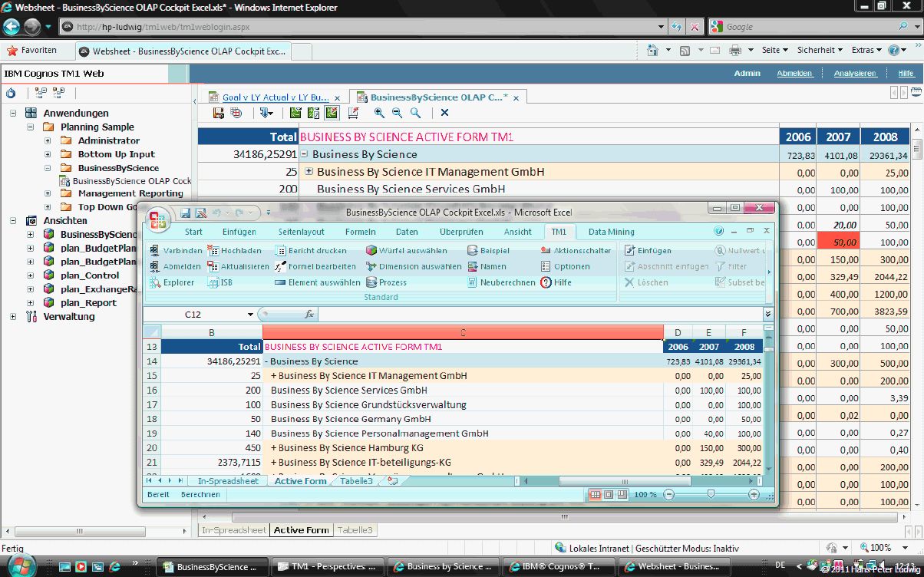
Task: Click zoom in magnifier in TM1 Web toolbar
Action: pos(379,113)
